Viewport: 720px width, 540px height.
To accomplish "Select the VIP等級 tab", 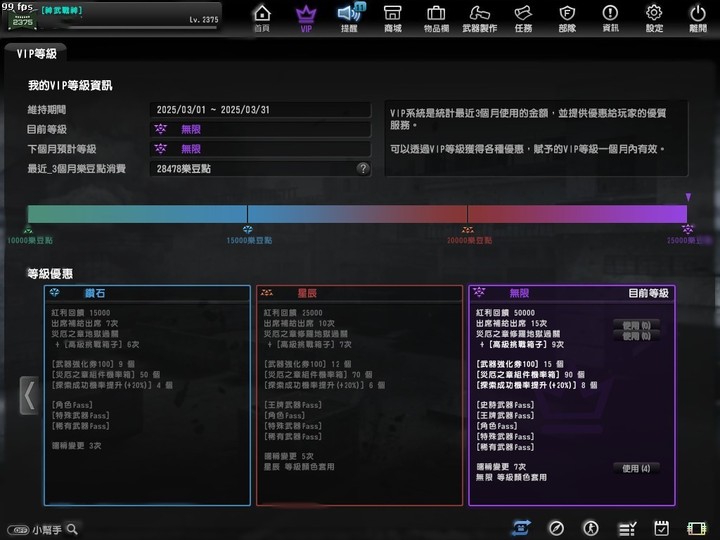I will coord(36,54).
